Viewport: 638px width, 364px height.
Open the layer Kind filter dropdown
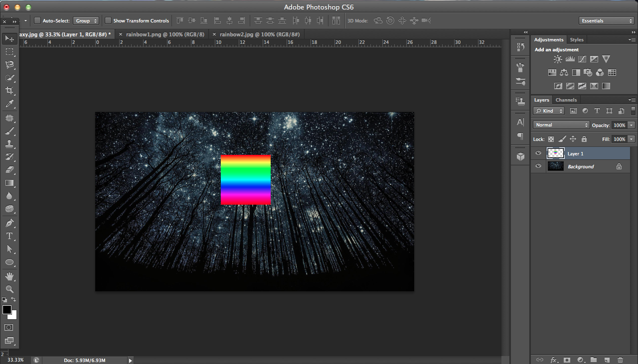click(549, 111)
